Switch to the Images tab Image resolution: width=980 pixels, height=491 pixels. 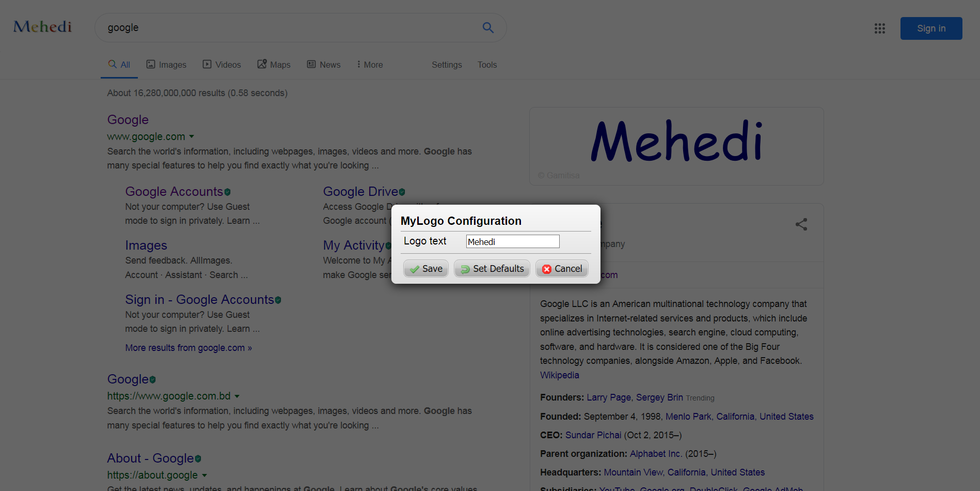(166, 65)
